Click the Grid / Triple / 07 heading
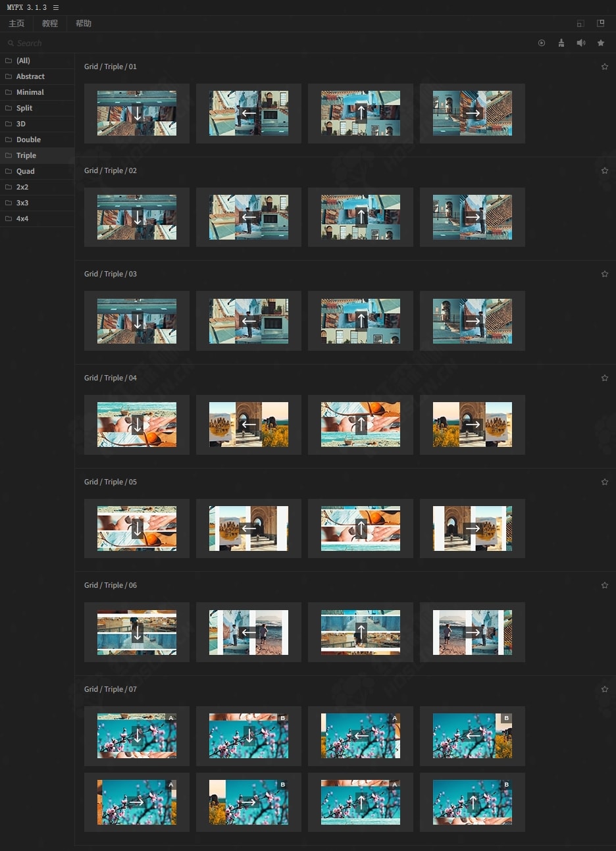The width and height of the screenshot is (616, 851). (111, 689)
